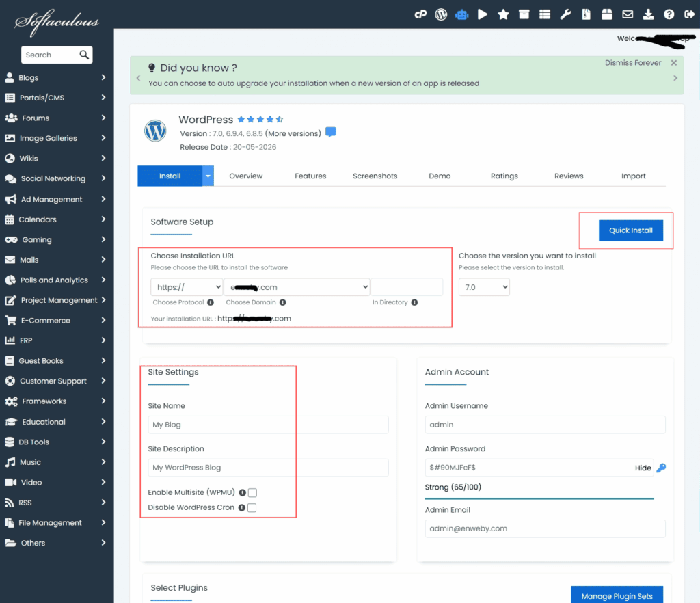Click Manage Plugin Sets button

tap(617, 596)
